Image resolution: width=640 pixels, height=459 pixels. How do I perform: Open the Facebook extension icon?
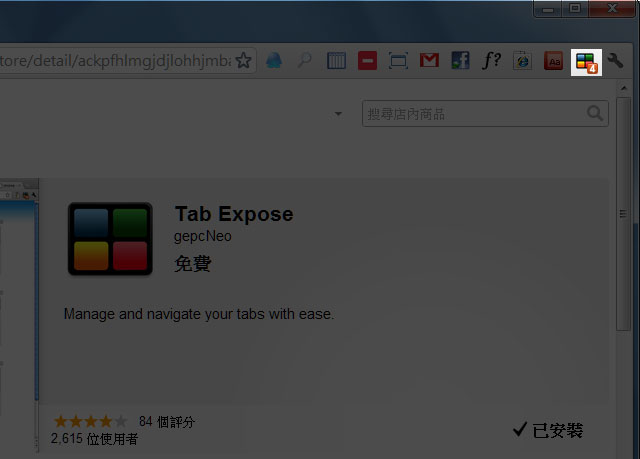click(460, 60)
